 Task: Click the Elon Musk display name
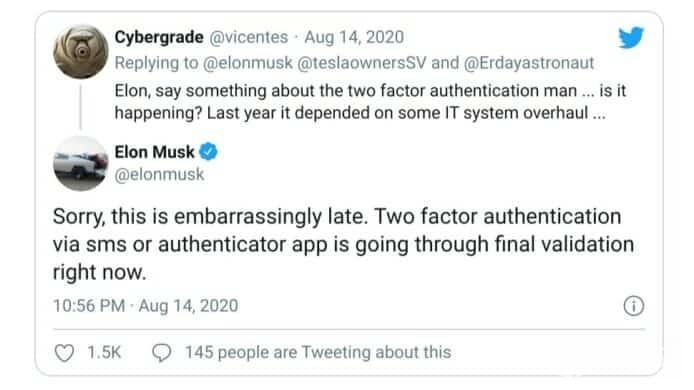154,152
